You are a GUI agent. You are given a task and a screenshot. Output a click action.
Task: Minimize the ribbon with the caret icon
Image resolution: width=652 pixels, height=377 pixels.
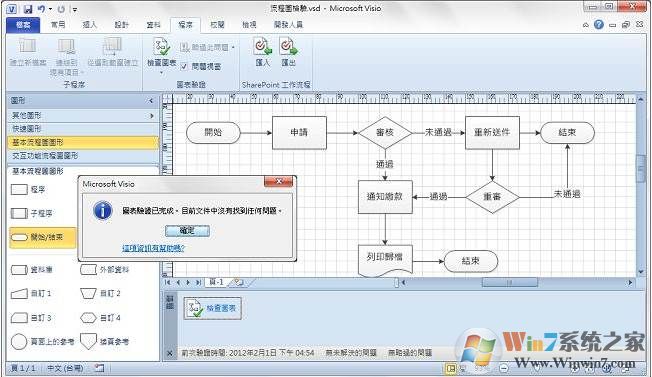[x=585, y=25]
